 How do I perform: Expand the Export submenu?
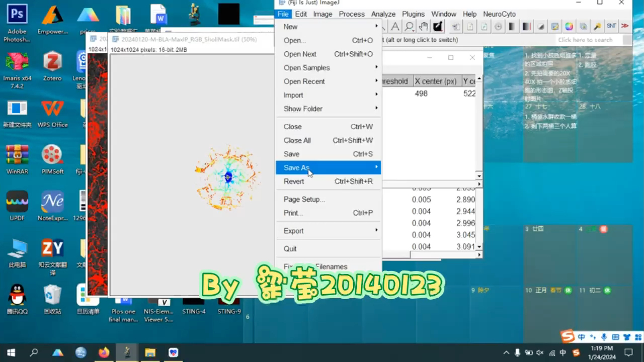click(x=328, y=230)
